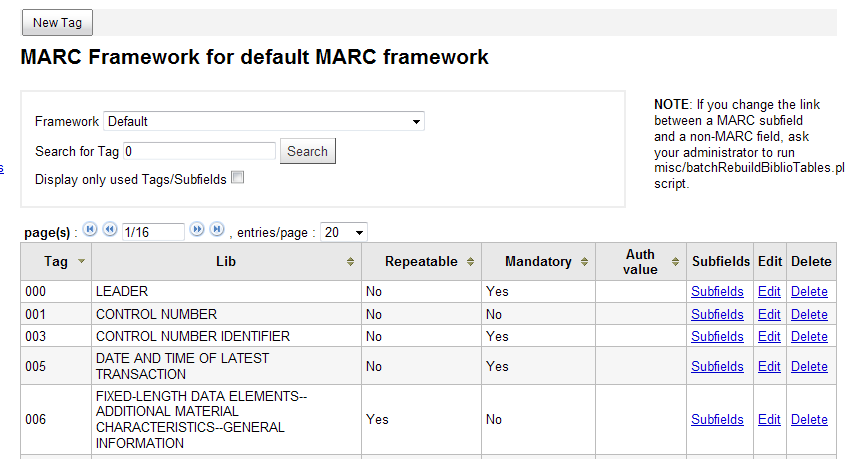The width and height of the screenshot is (847, 459).
Task: Go to next page of results
Action: point(197,230)
